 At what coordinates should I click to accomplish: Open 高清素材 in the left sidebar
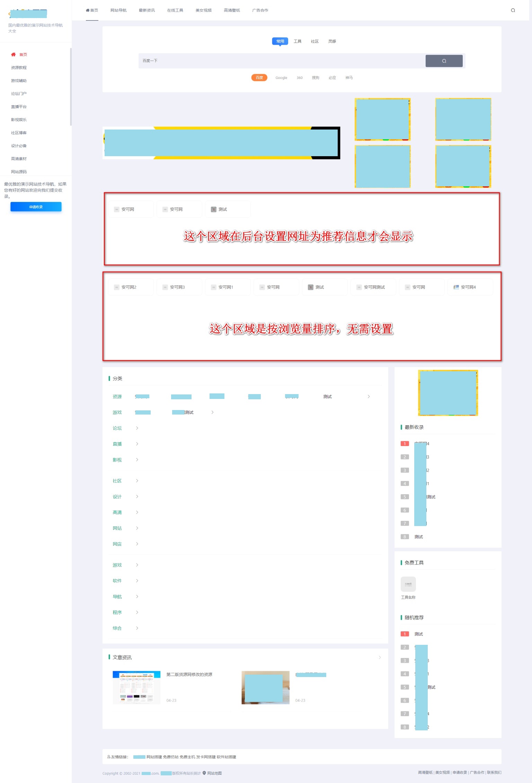(x=19, y=159)
